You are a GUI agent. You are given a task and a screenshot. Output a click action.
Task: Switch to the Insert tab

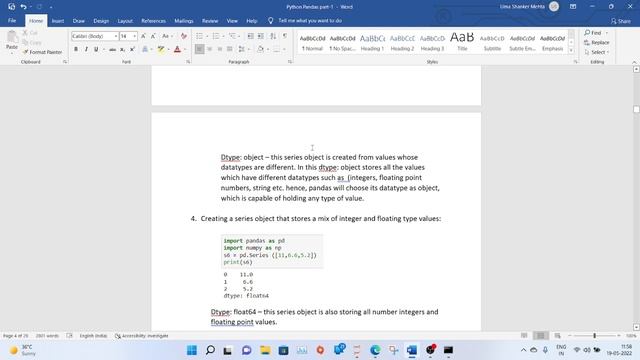tap(58, 21)
